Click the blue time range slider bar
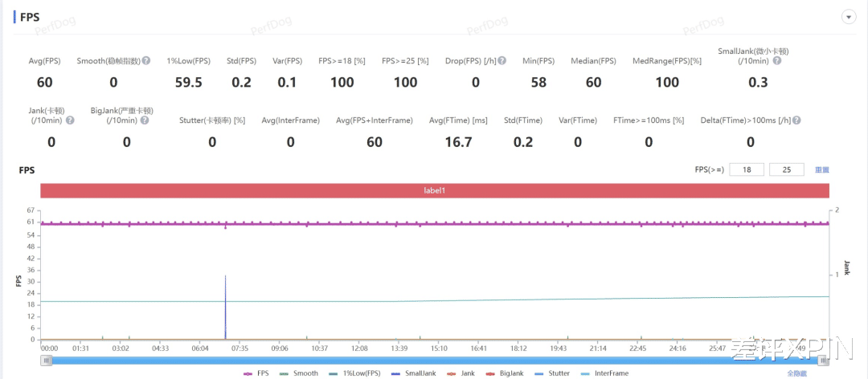868x379 pixels. tap(436, 361)
